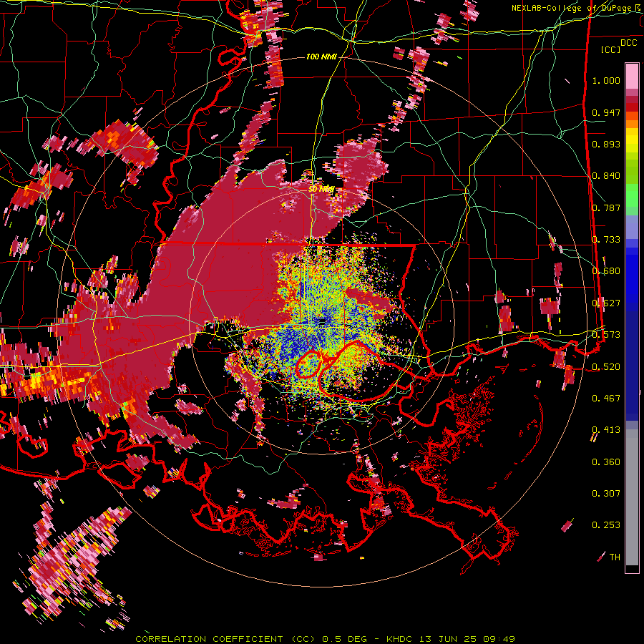
Task: Select the 0.680 legend value
Action: 606,271
